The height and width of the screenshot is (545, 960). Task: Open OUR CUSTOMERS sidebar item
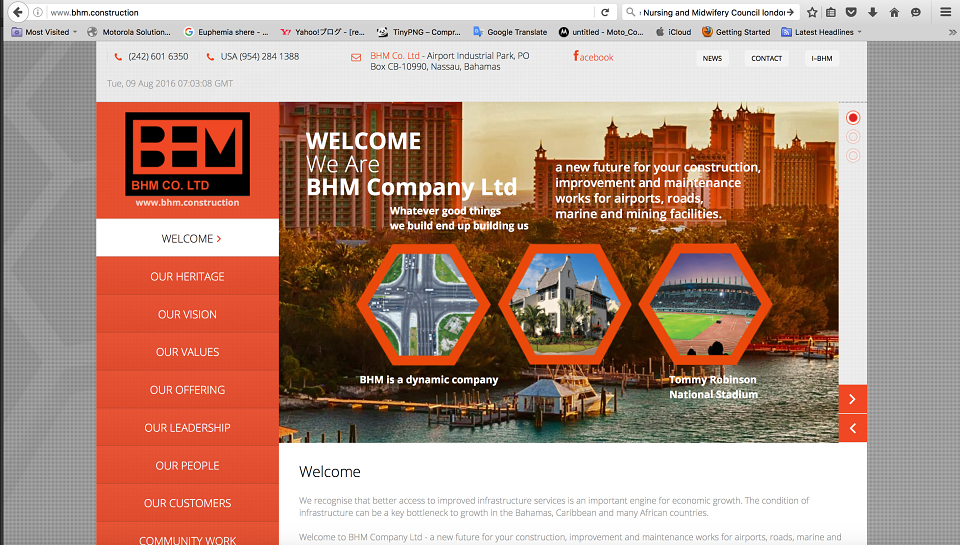[x=187, y=503]
